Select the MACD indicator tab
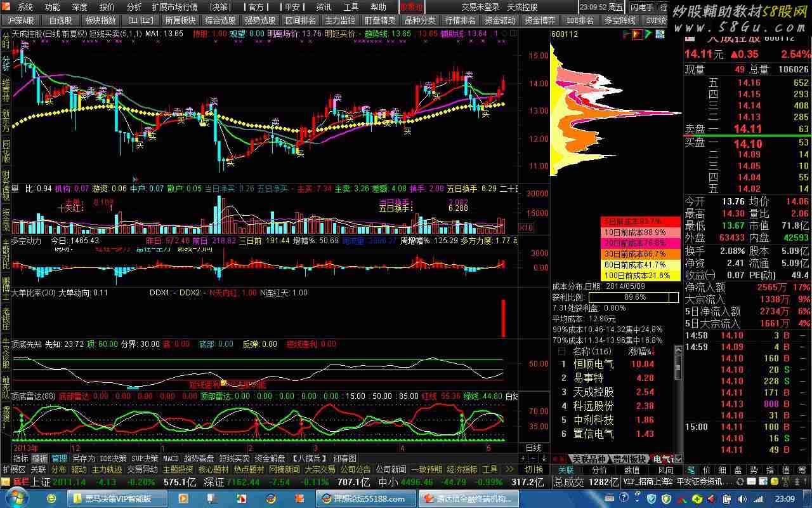 (x=171, y=458)
